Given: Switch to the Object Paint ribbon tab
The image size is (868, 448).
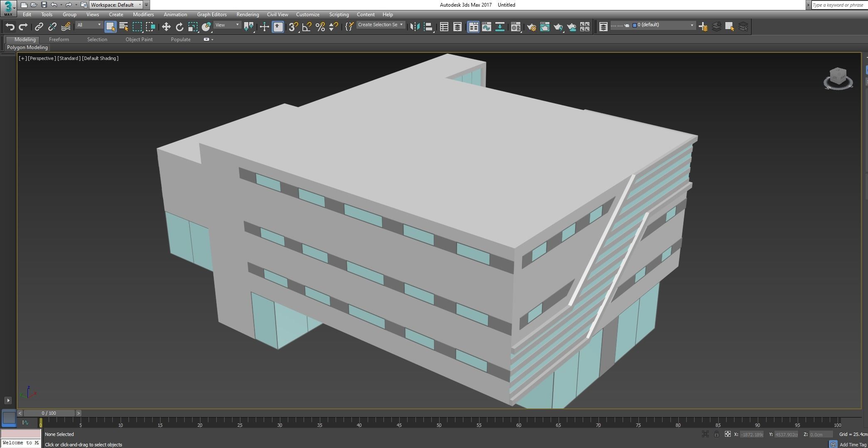Looking at the screenshot, I should coord(139,40).
